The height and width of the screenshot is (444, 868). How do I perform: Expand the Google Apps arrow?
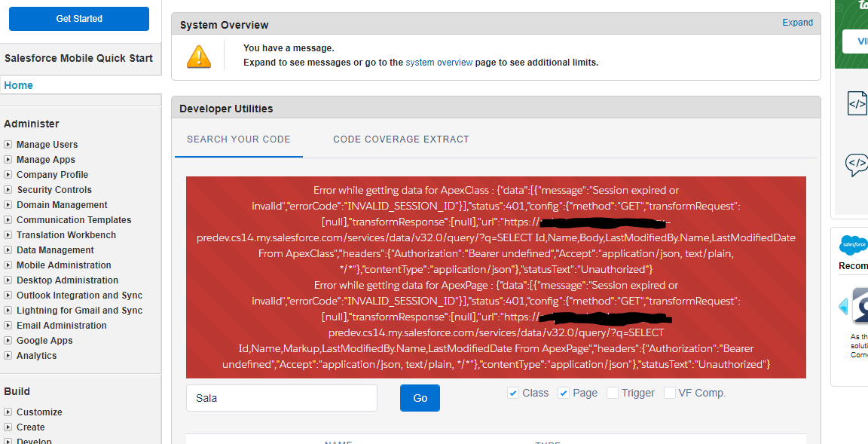[x=8, y=341]
